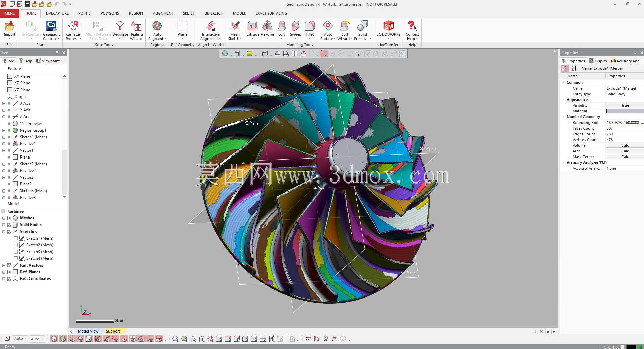Check the Sketch2 (Mesh) visibility box

tap(16, 245)
